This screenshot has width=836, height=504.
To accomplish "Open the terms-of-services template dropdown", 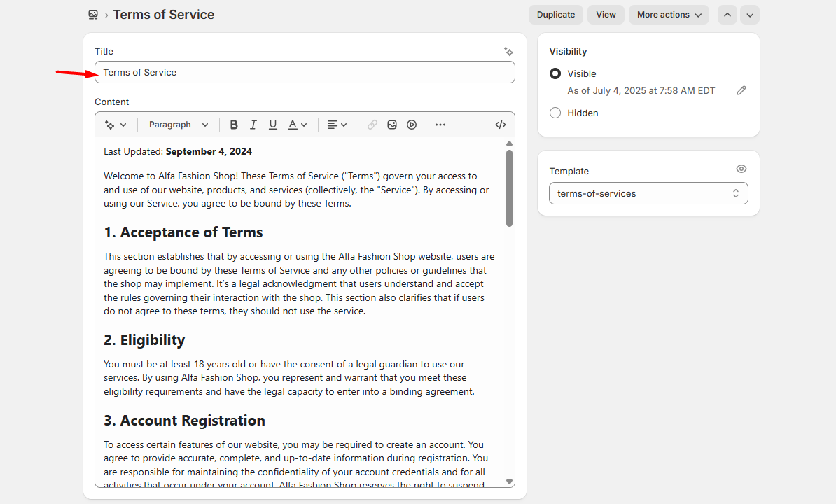I will coord(648,193).
